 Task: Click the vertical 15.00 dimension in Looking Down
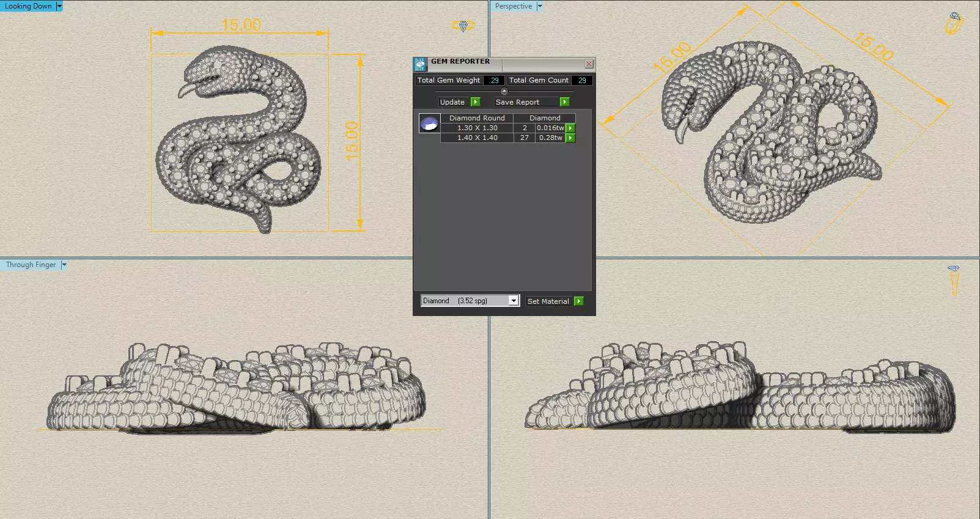(352, 141)
